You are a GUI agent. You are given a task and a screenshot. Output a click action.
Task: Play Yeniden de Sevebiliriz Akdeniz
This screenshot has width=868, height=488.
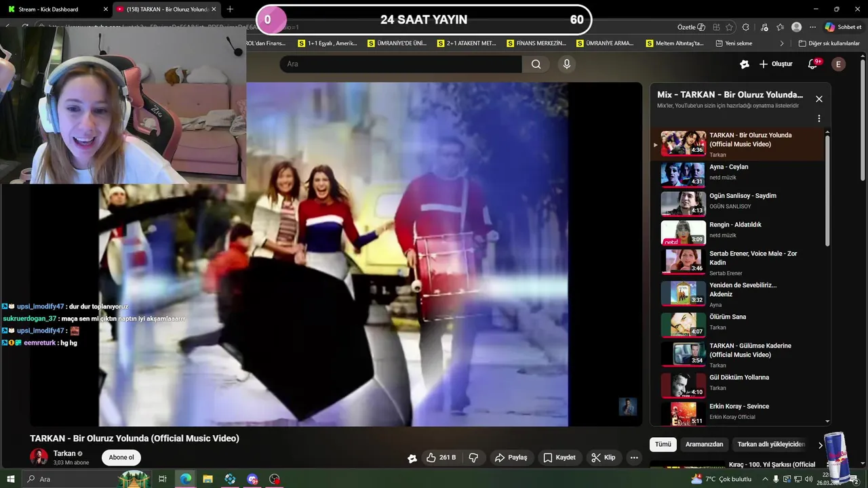pyautogui.click(x=739, y=294)
